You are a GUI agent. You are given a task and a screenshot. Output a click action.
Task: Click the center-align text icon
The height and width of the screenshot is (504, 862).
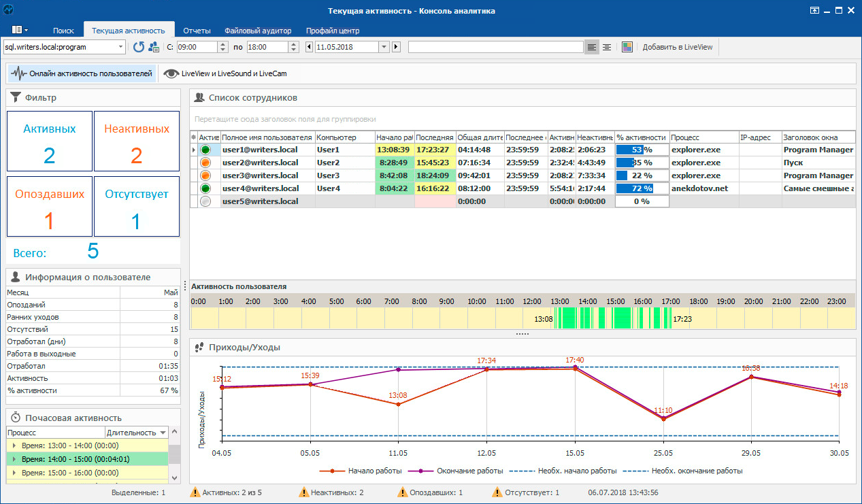pos(606,47)
